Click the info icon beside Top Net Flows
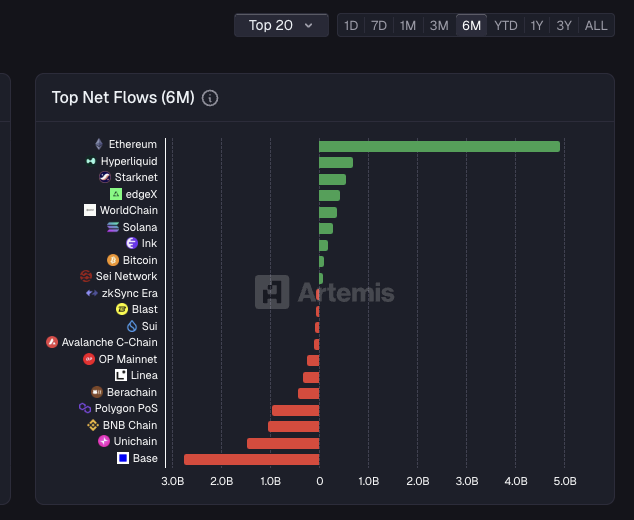Viewport: 634px width, 520px height. pos(210,98)
